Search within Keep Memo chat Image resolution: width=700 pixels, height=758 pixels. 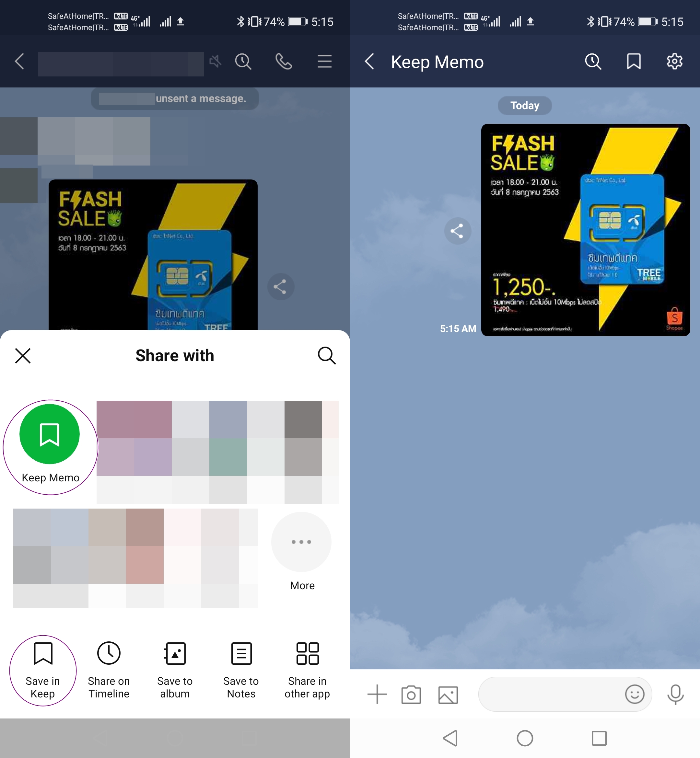593,61
